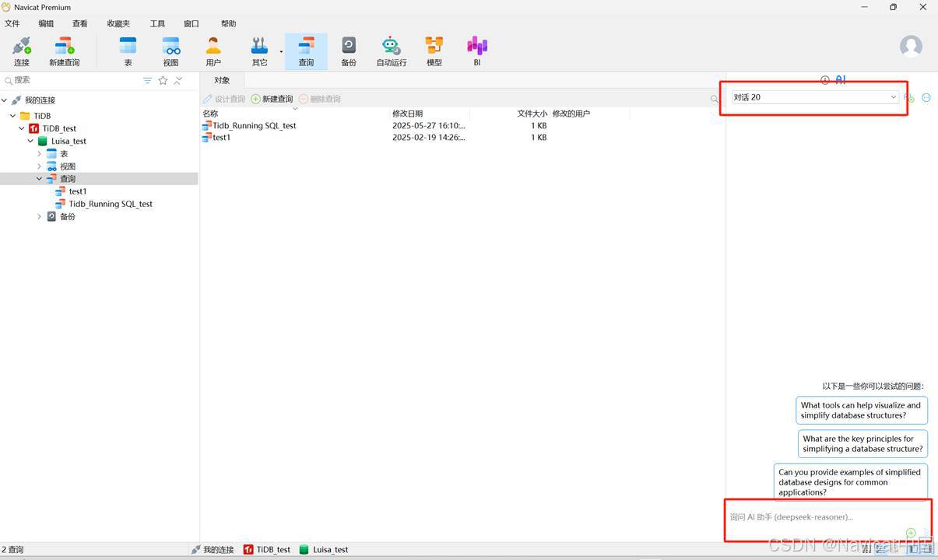The width and height of the screenshot is (938, 560).
Task: Click the green plus icon in AI input box
Action: [911, 533]
